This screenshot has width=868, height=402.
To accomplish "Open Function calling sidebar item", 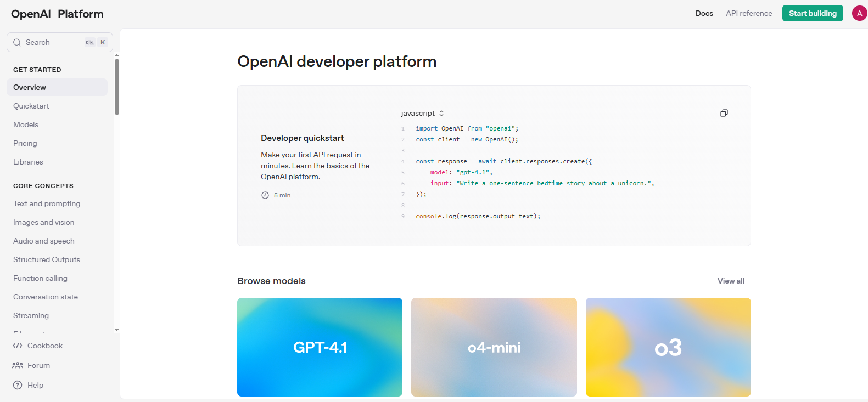I will tap(40, 278).
